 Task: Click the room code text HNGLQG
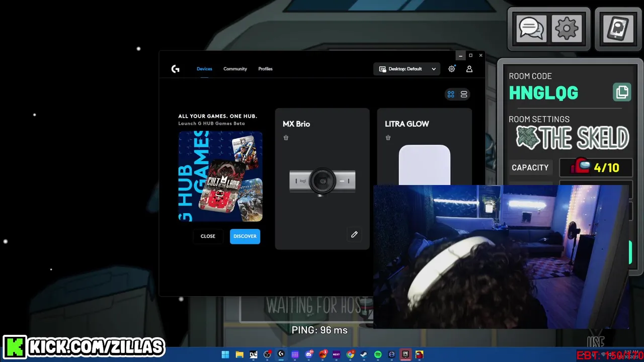tap(543, 93)
